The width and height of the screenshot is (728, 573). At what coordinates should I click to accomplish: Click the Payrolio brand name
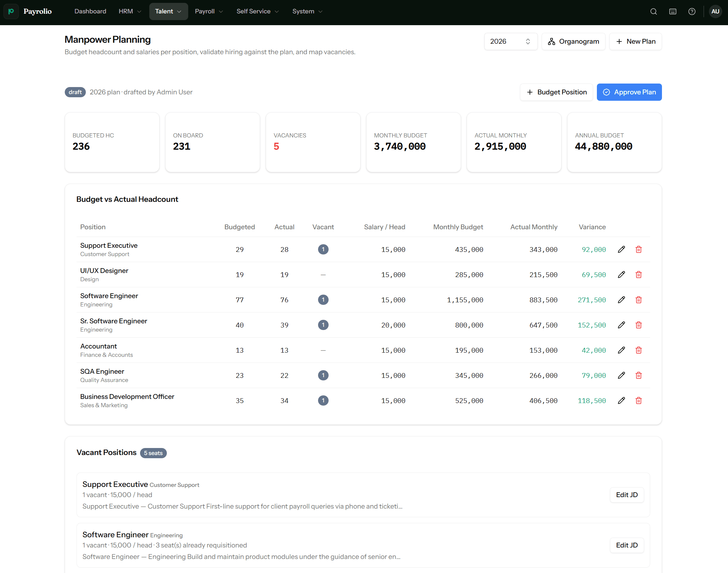click(38, 11)
